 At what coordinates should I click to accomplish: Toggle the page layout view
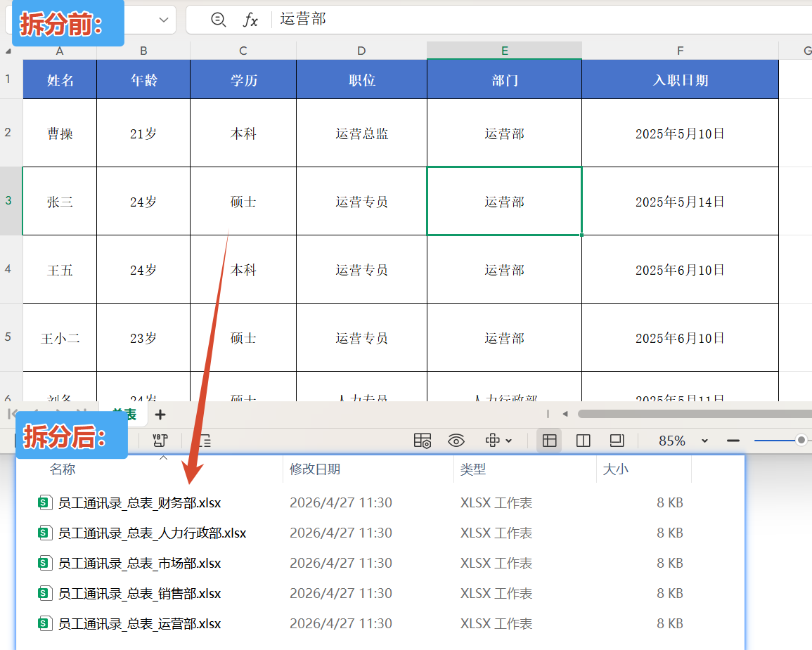coord(583,441)
